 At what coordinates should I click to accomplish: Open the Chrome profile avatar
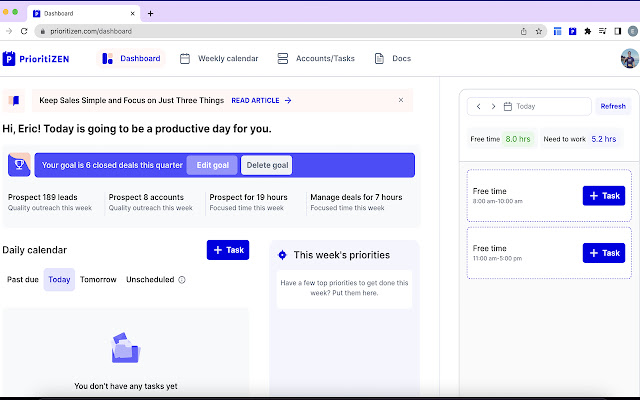click(633, 31)
